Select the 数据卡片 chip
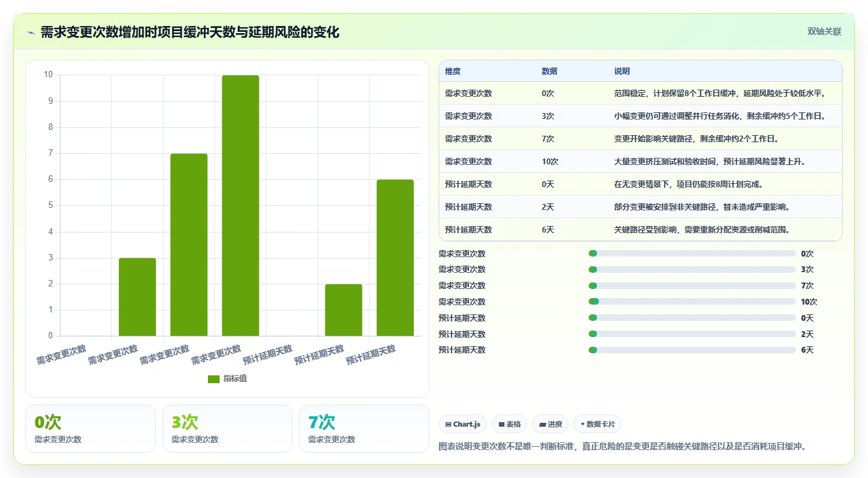 pyautogui.click(x=598, y=424)
